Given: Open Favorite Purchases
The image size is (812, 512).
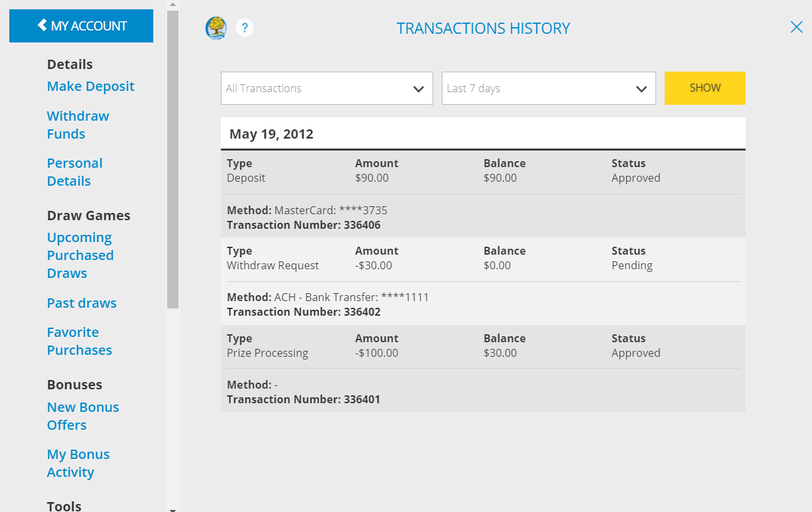Looking at the screenshot, I should coord(79,341).
